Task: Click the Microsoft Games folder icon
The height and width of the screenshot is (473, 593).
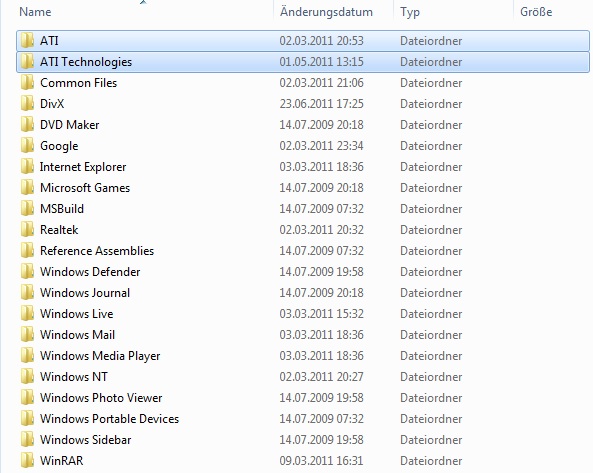Action: (x=27, y=188)
